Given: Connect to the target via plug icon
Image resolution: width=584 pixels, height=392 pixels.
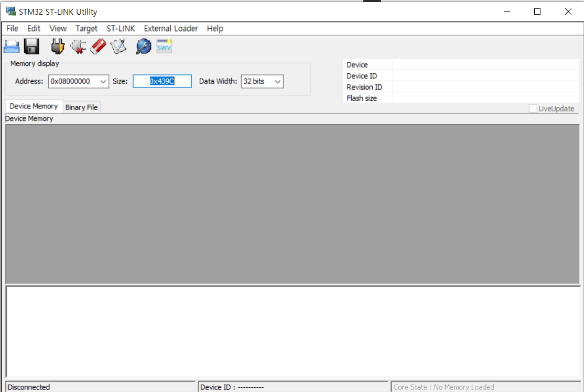Looking at the screenshot, I should pos(57,47).
